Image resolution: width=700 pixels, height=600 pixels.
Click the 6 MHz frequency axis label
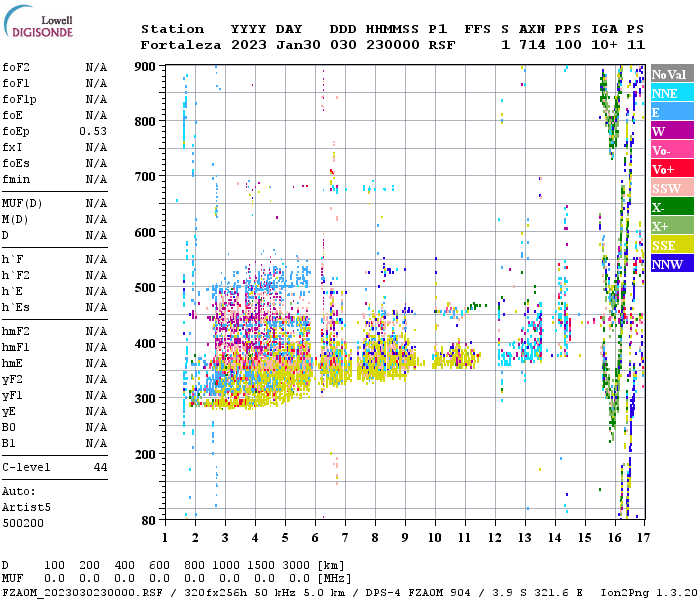point(315,538)
